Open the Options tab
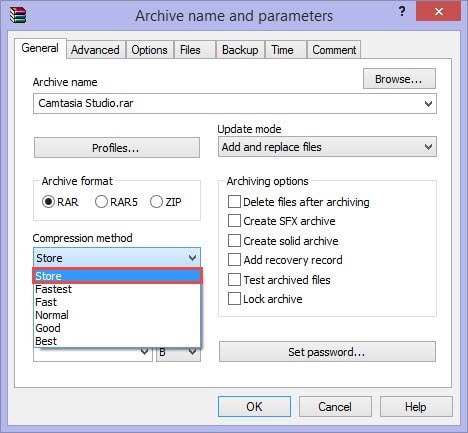The height and width of the screenshot is (433, 468). pos(149,50)
